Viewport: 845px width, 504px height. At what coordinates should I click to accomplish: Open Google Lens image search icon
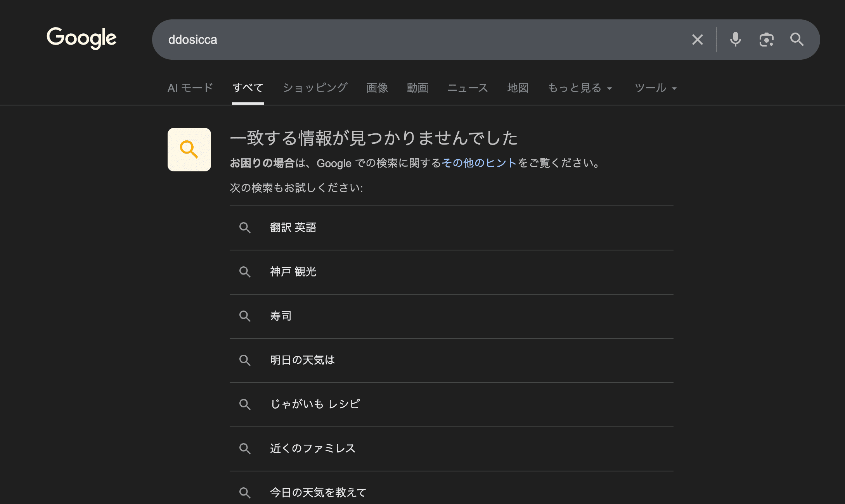click(x=766, y=40)
